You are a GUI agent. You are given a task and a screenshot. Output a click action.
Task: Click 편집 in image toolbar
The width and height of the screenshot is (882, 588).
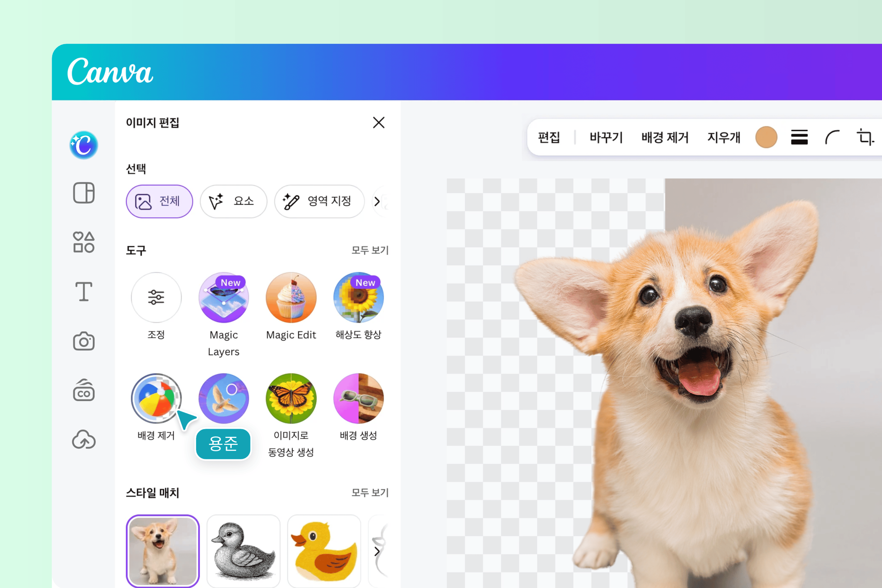point(549,137)
